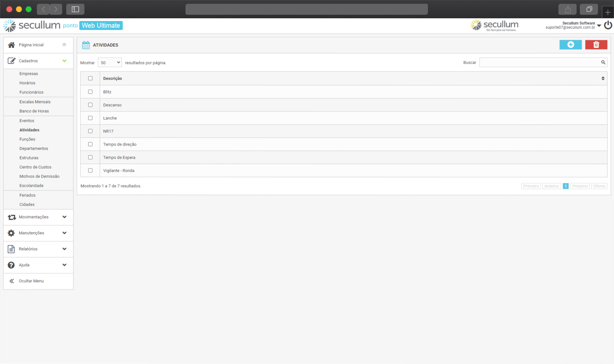
Task: Open the Vigilante - Ronda activity row
Action: 119,171
